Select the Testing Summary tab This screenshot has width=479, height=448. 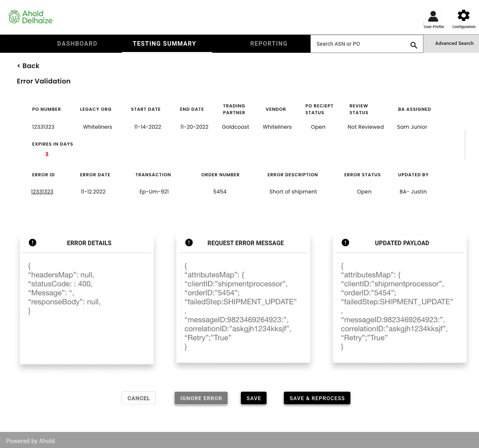[164, 43]
